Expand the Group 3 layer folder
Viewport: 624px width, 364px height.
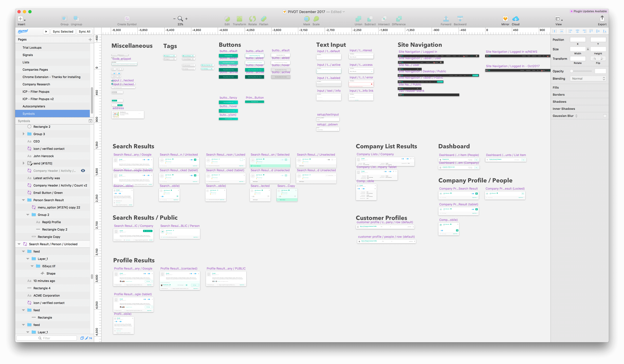pyautogui.click(x=24, y=134)
